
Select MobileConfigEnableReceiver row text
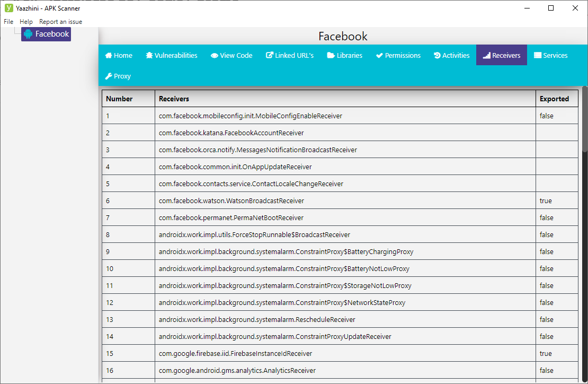click(x=251, y=116)
